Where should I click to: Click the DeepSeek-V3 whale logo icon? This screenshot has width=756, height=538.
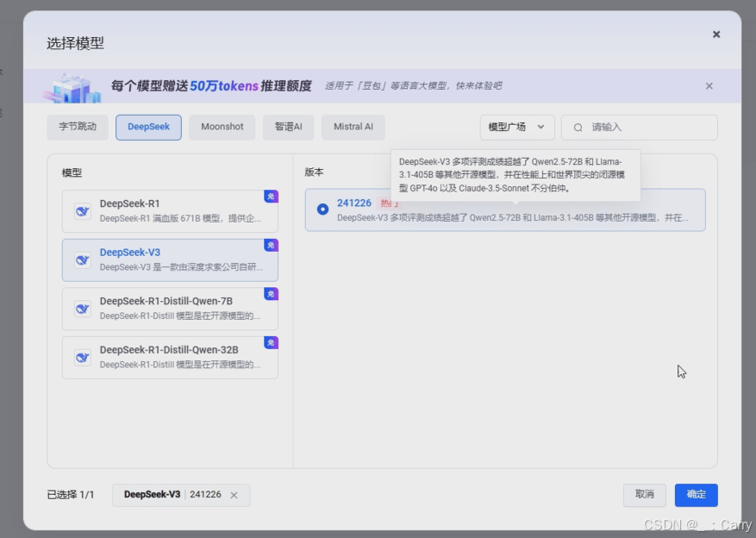point(83,260)
